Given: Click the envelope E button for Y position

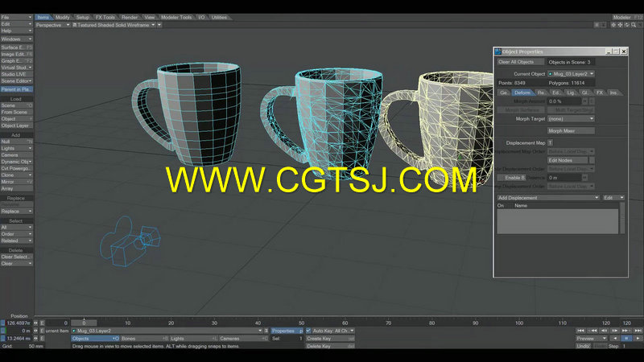Looking at the screenshot, I should (x=43, y=331).
